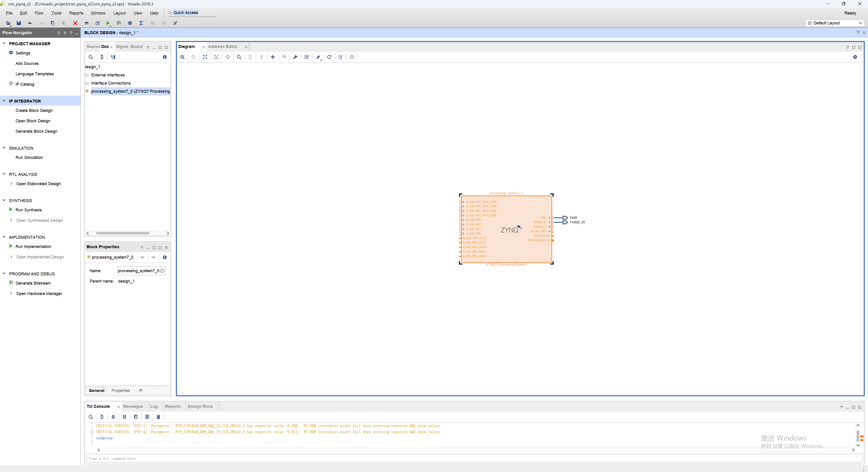This screenshot has width=868, height=472.
Task: Click Run Synthesis green play icon
Action: [x=11, y=210]
